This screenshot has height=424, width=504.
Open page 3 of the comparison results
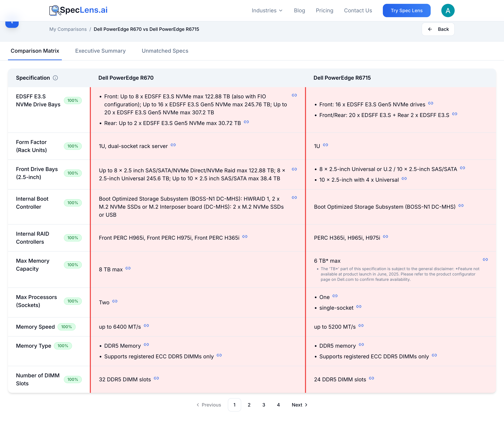(264, 405)
